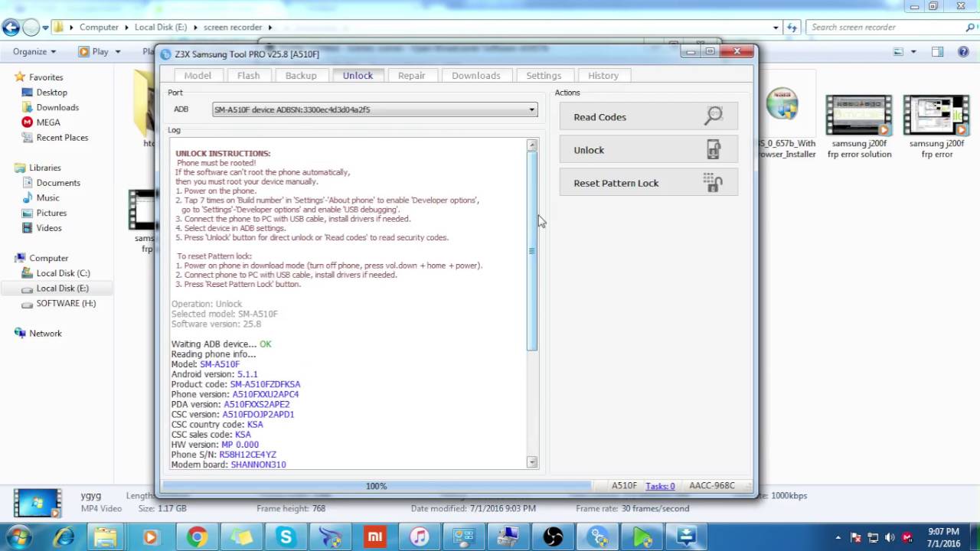View the History tab

pos(603,75)
